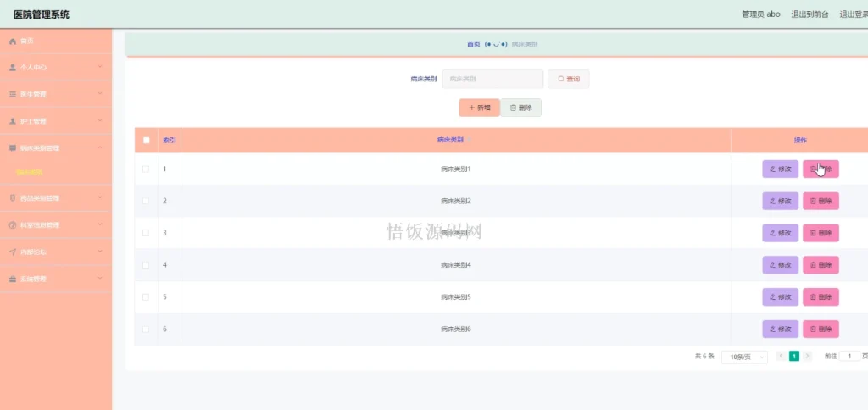868x410 pixels.
Task: Sort by the 病床类别 column caret
Action: coord(469,141)
